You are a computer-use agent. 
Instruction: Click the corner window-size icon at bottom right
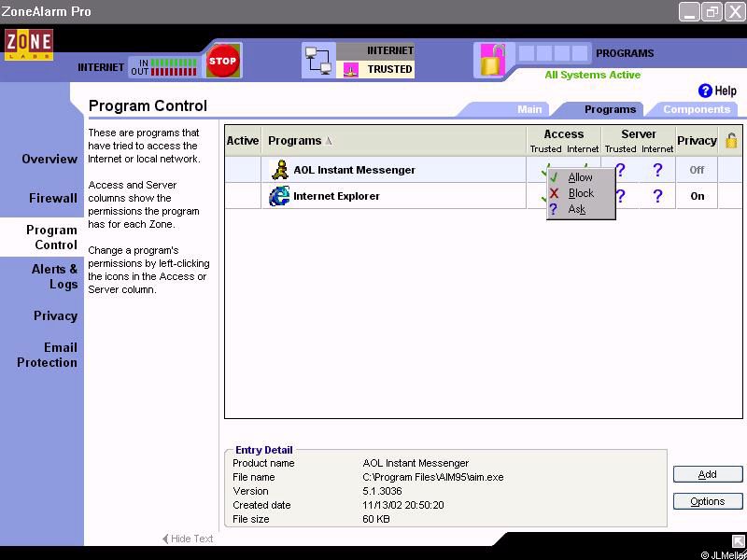[x=738, y=540]
